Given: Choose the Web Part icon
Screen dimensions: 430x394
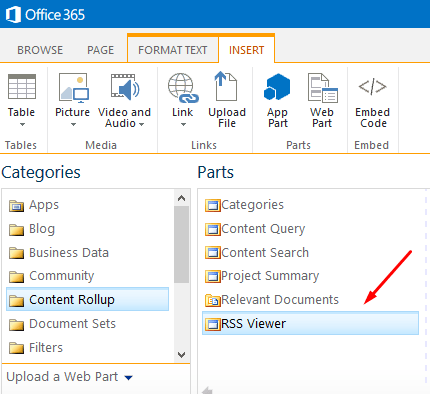Looking at the screenshot, I should click(x=322, y=88).
